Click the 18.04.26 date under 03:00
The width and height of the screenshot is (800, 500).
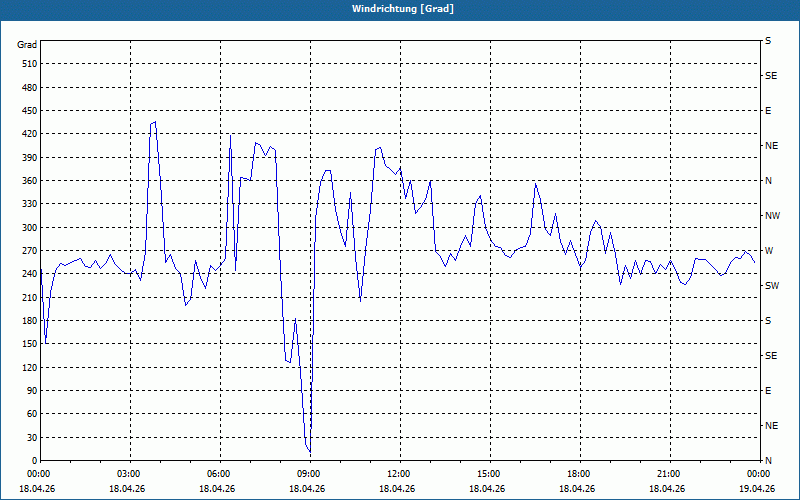tap(127, 488)
